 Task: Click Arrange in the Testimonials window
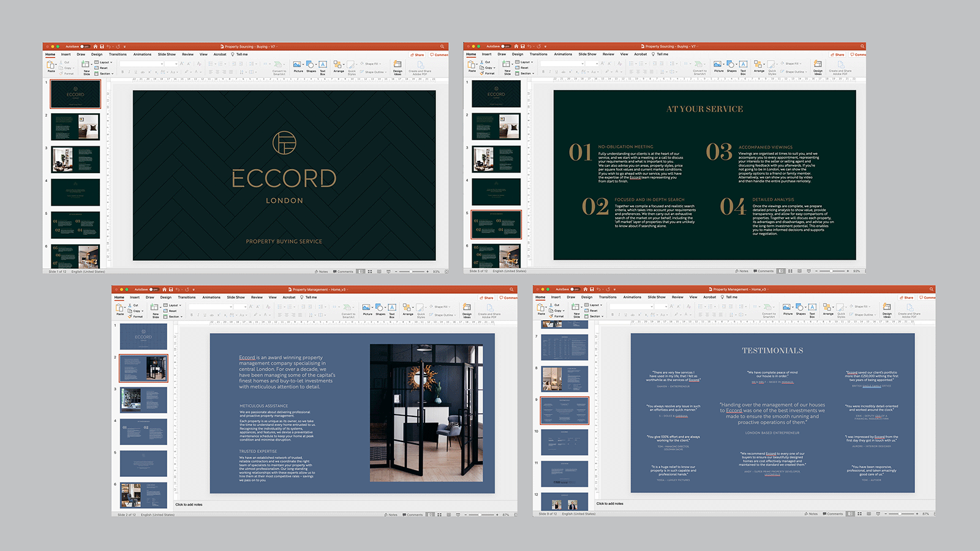click(x=828, y=309)
